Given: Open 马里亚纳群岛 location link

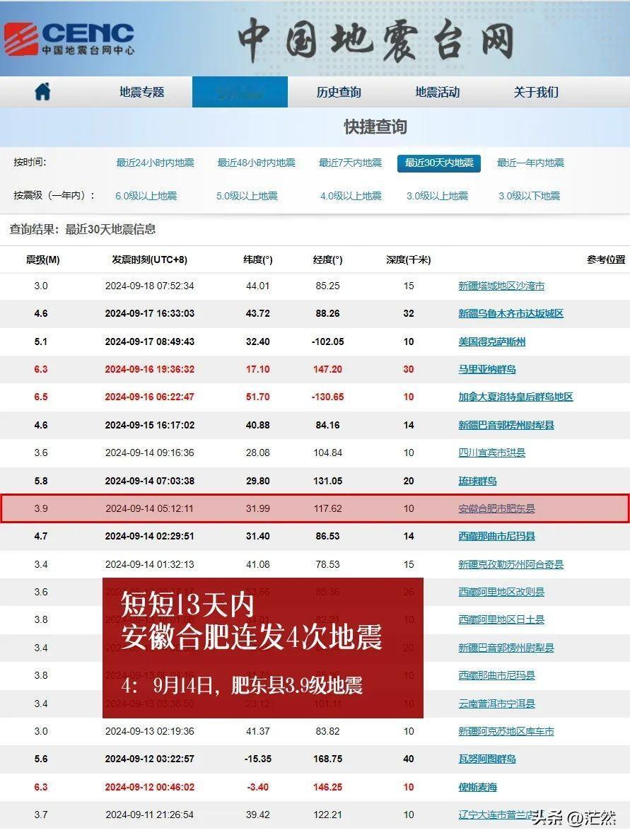Looking at the screenshot, I should [487, 369].
